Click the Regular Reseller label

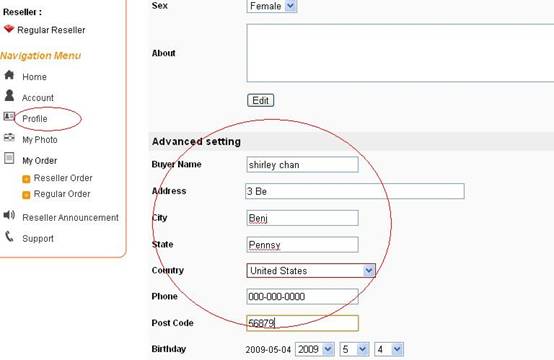pyautogui.click(x=51, y=30)
